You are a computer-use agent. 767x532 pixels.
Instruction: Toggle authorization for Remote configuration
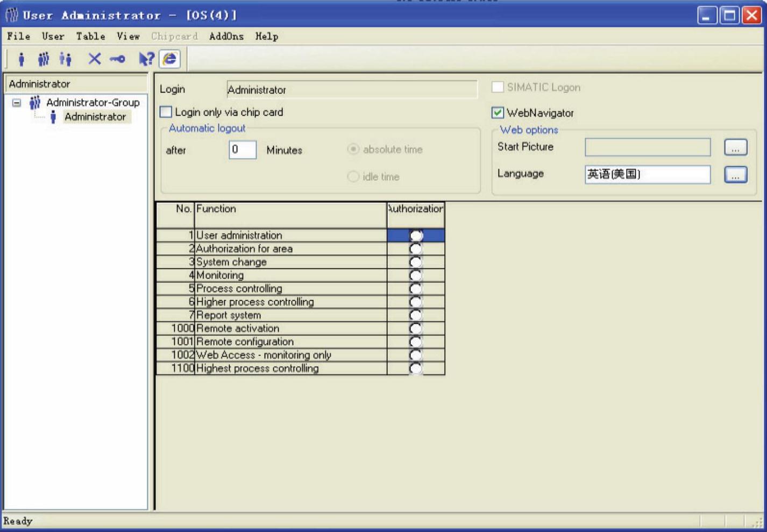(x=416, y=342)
